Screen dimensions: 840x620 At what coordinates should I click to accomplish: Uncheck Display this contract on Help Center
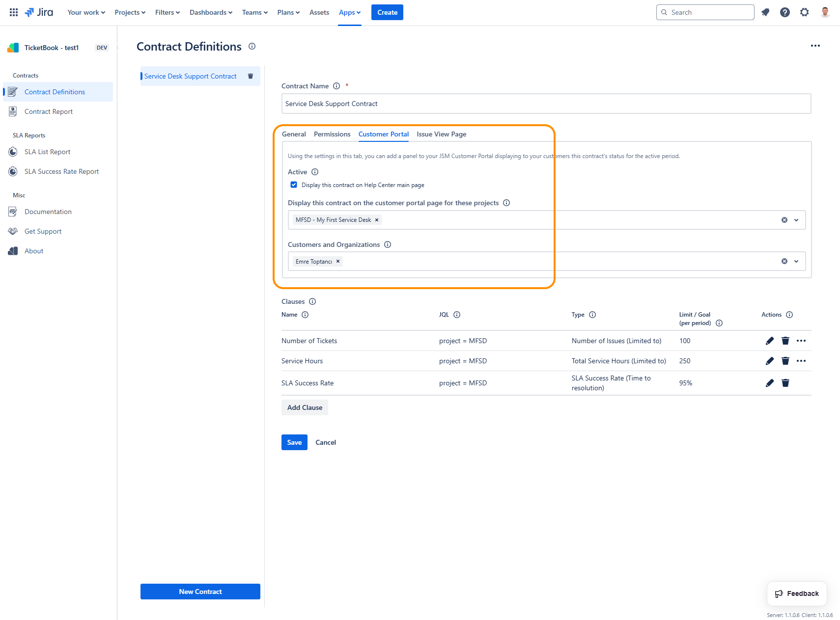coord(294,185)
